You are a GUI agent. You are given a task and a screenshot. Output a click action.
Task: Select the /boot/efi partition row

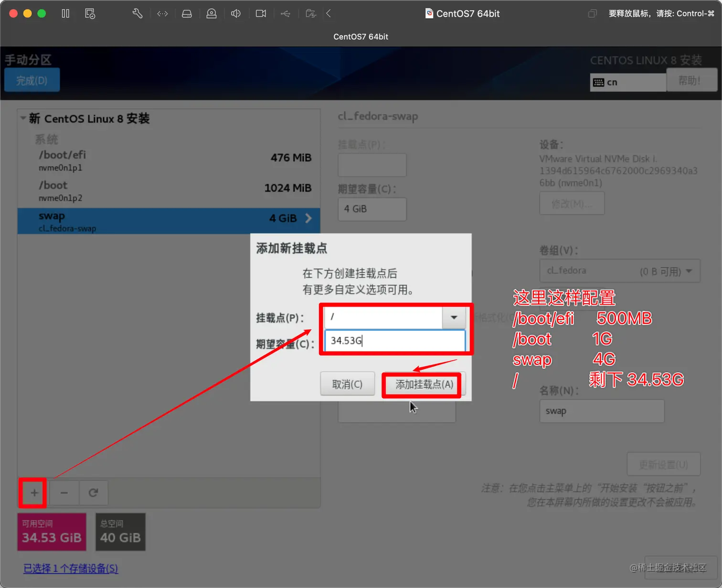169,160
